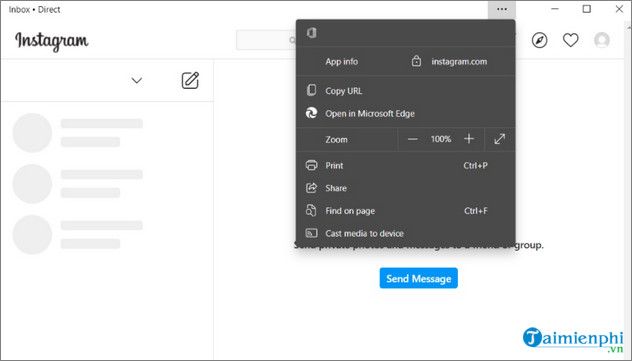
Task: Click the extension icon atop the menu
Action: pos(312,33)
